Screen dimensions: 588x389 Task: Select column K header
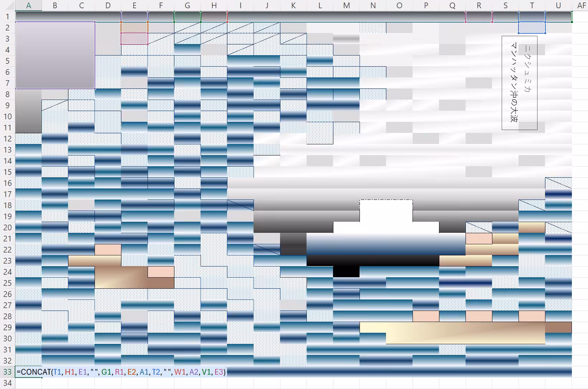tap(293, 5)
